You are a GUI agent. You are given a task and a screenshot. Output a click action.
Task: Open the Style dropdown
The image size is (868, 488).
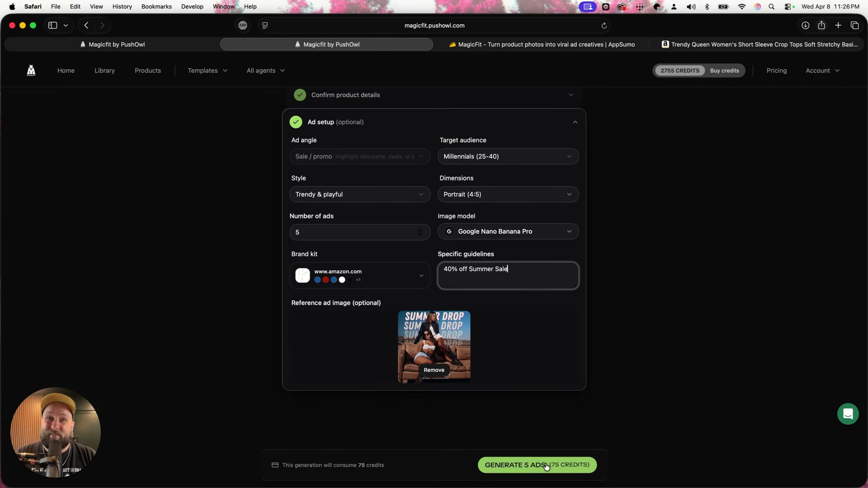[x=359, y=194]
